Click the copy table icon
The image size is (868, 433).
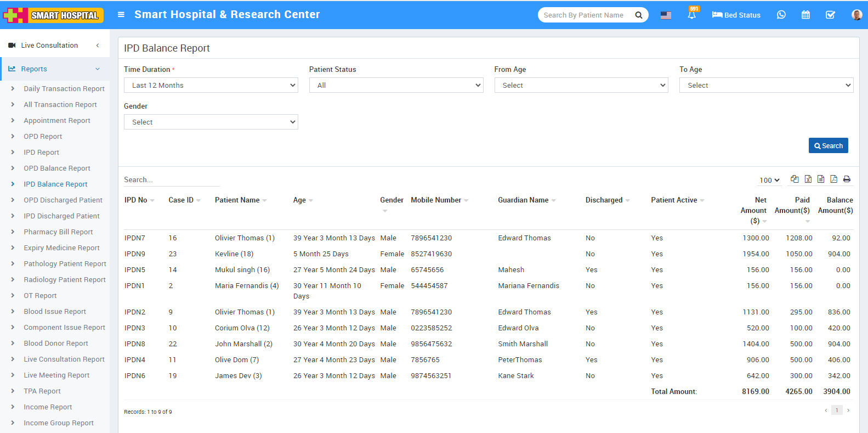pos(795,179)
